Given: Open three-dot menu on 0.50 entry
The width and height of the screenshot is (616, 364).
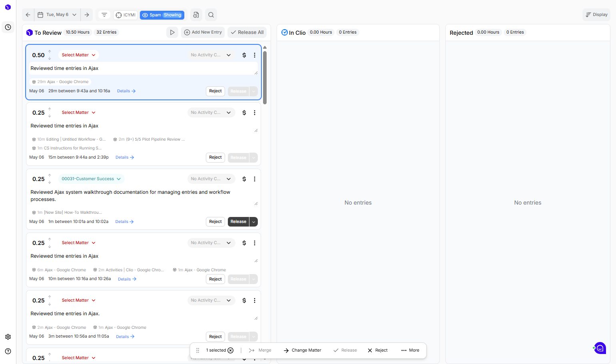Looking at the screenshot, I should pyautogui.click(x=255, y=55).
